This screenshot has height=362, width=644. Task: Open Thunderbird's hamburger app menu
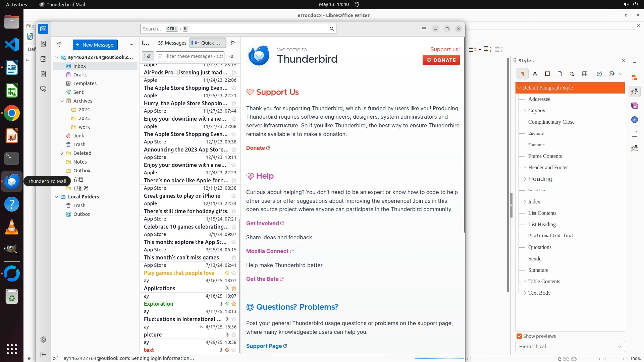(x=424, y=29)
